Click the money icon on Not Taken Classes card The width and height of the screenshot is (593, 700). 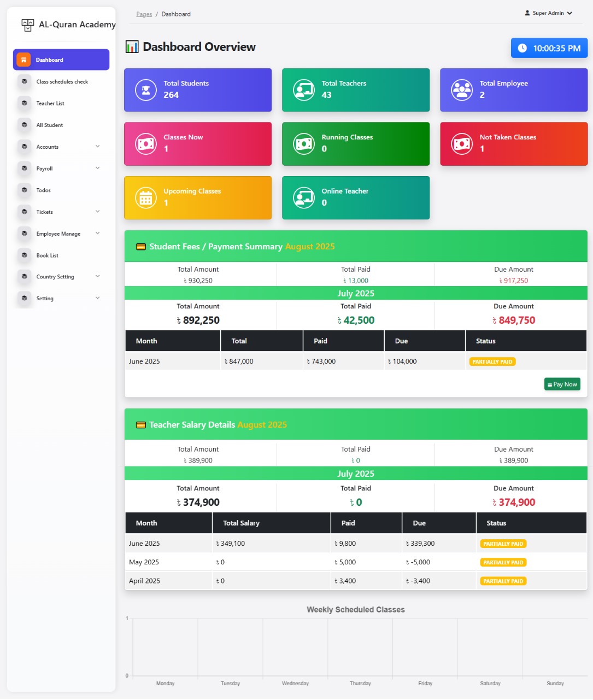(462, 144)
